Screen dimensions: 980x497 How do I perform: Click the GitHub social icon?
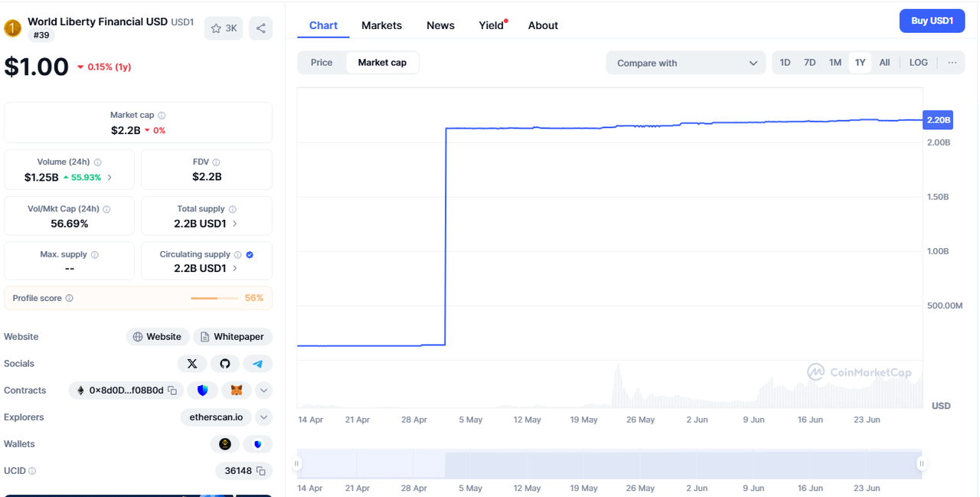(x=225, y=363)
